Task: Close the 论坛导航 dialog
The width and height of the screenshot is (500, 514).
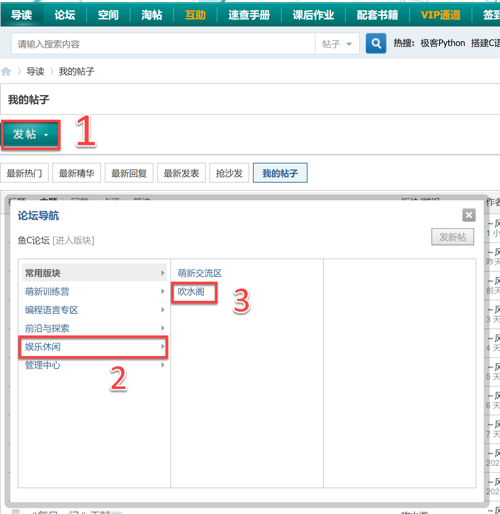Action: pos(469,215)
